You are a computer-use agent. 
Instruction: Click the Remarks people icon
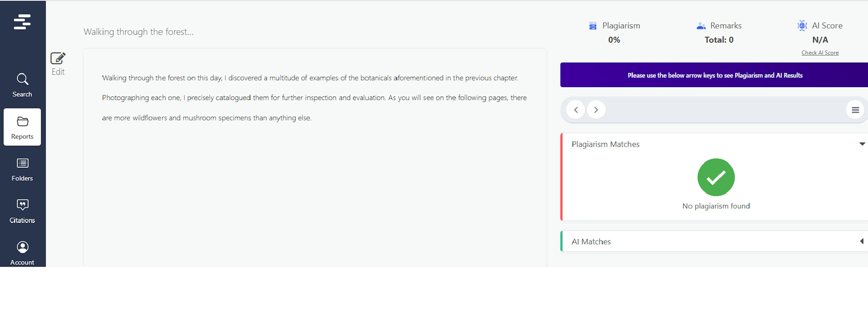[701, 26]
